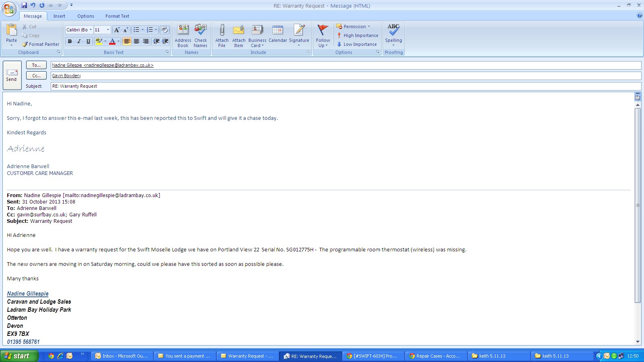
Task: Redo the last action in quick access toolbar
Action: (42, 5)
